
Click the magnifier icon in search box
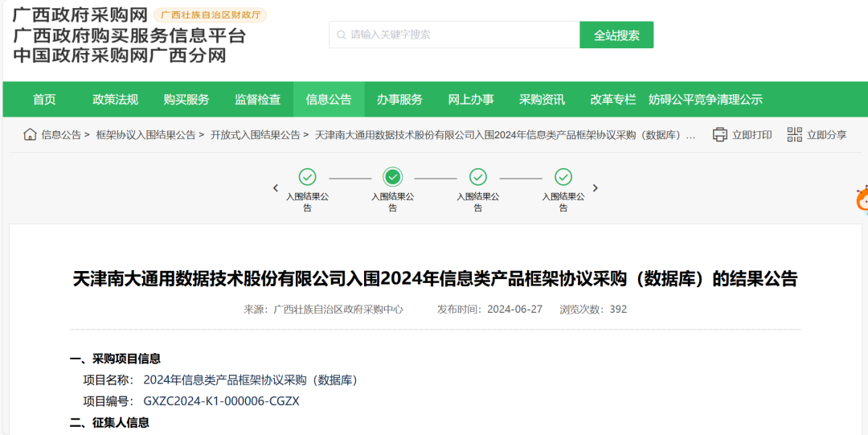click(x=341, y=35)
